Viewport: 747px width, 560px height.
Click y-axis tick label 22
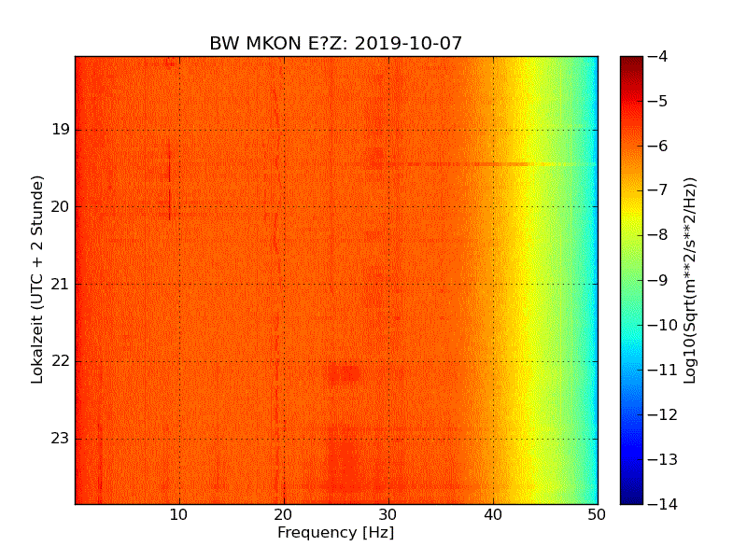click(61, 361)
